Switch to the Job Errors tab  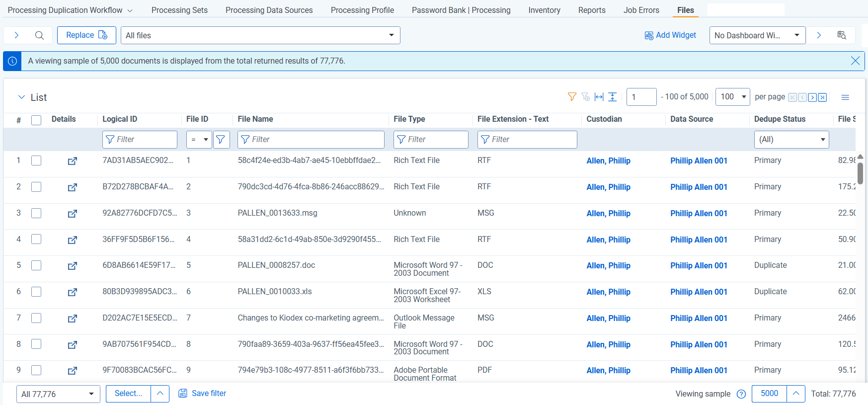[x=641, y=10]
